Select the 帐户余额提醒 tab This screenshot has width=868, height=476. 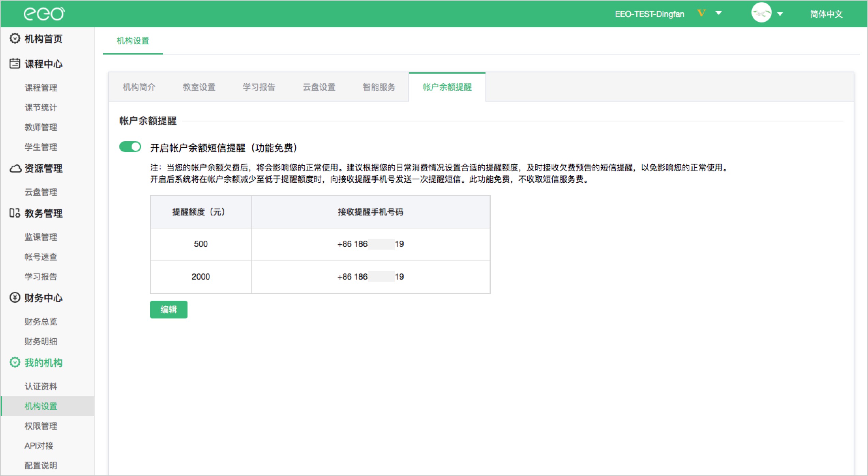pyautogui.click(x=447, y=87)
